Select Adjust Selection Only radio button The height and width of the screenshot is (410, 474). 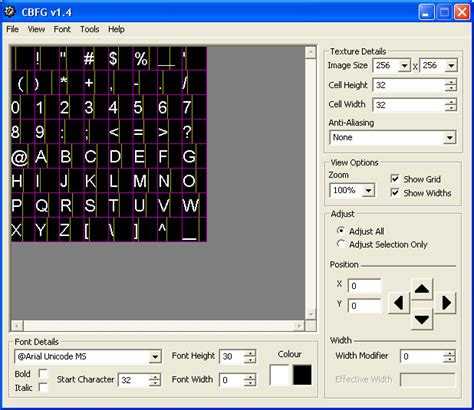point(341,244)
